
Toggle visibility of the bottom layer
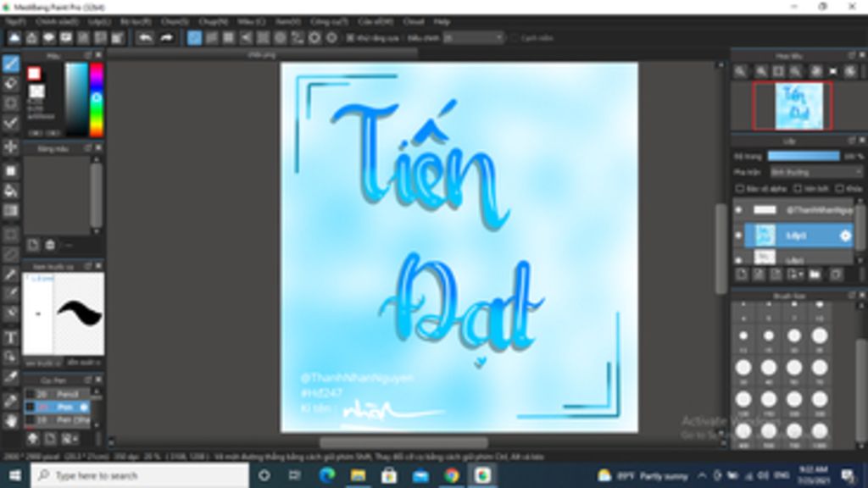(x=738, y=259)
